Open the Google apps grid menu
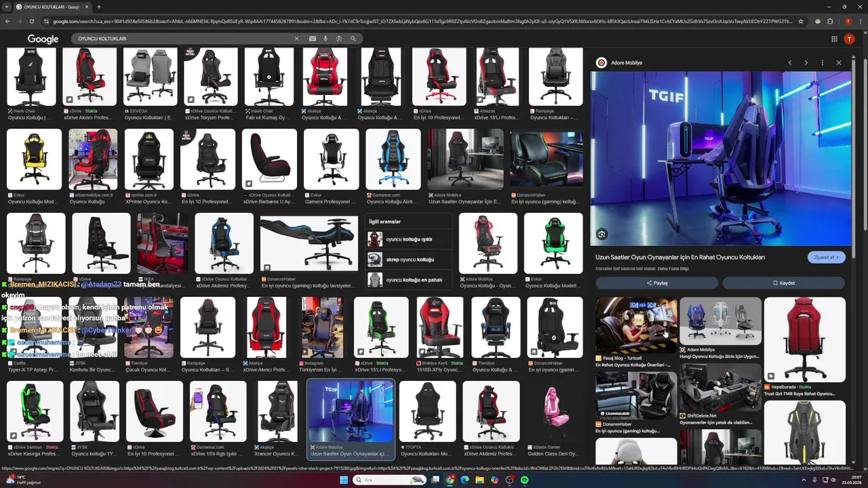Image resolution: width=868 pixels, height=488 pixels. coord(834,39)
